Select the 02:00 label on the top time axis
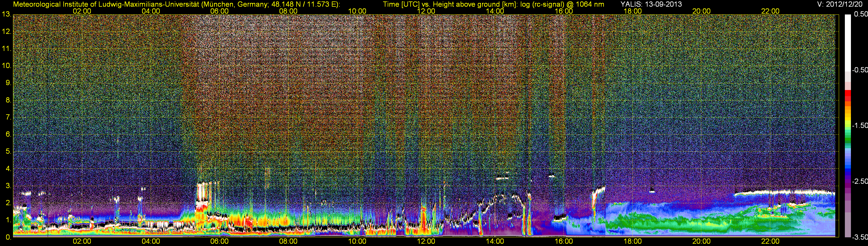The width and height of the screenshot is (868, 246). point(82,11)
